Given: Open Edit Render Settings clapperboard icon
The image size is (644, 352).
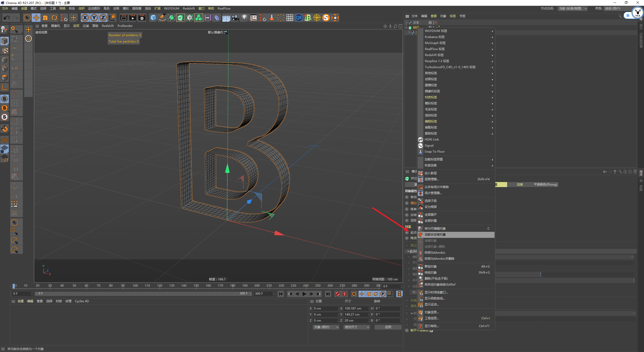Looking at the screenshot, I should 142,18.
